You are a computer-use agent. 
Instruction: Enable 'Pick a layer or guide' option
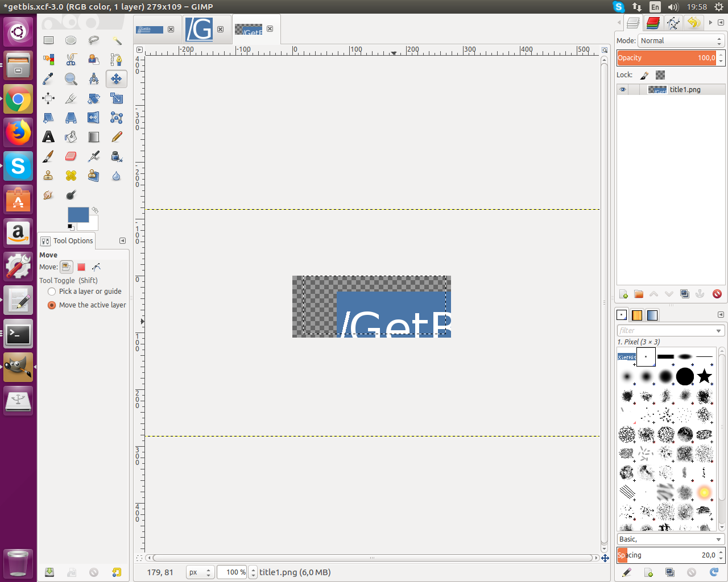coord(52,292)
